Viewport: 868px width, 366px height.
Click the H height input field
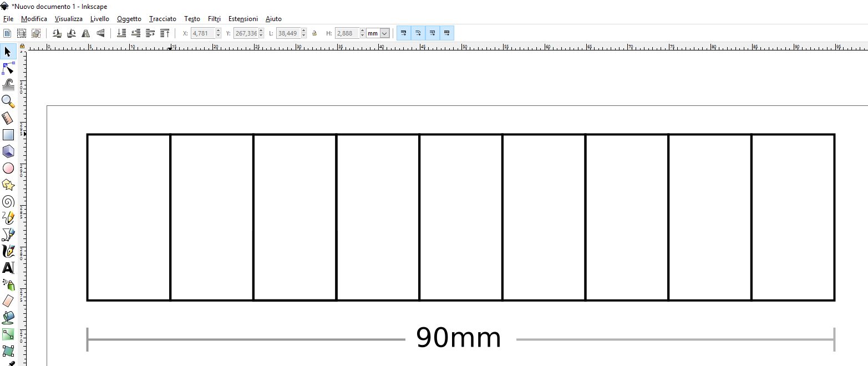[347, 33]
